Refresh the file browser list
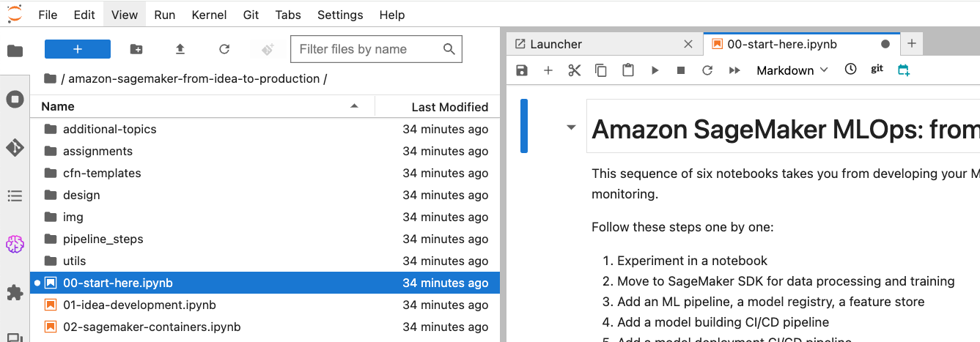Viewport: 980px width, 342px height. [x=224, y=49]
